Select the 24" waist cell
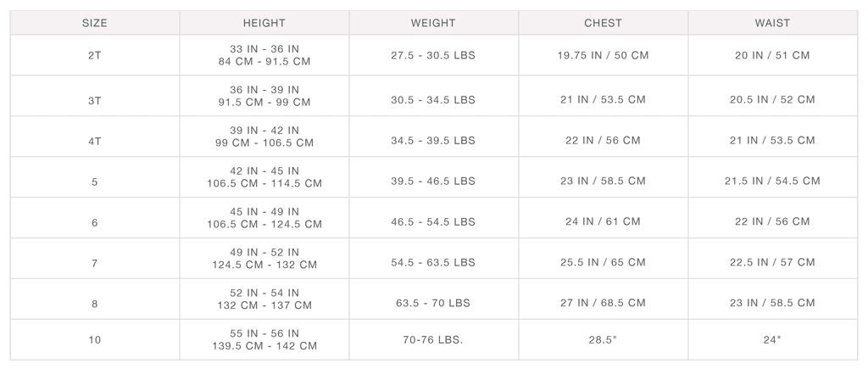 tap(771, 340)
